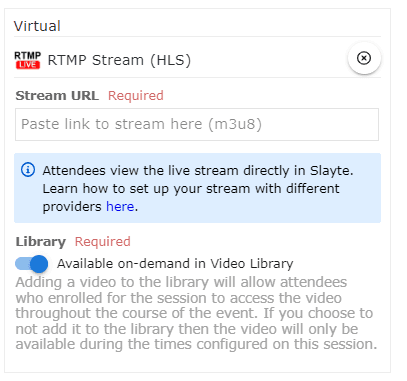
Task: Click the "Library" field label
Action: (41, 242)
